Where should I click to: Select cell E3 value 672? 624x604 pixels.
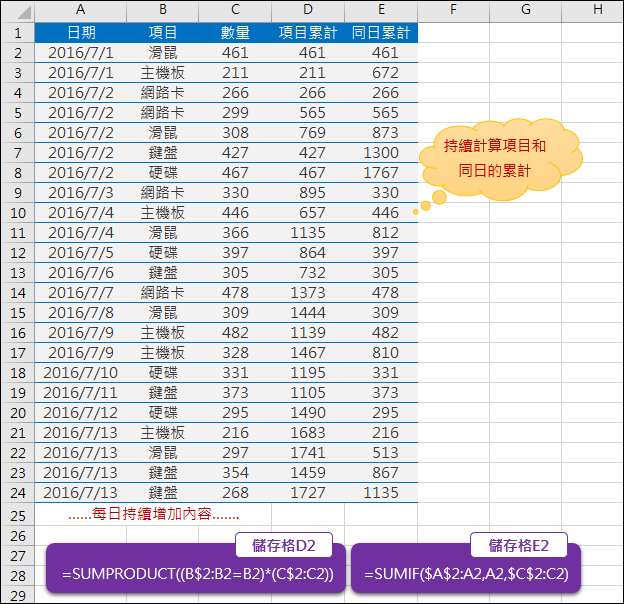click(x=381, y=73)
